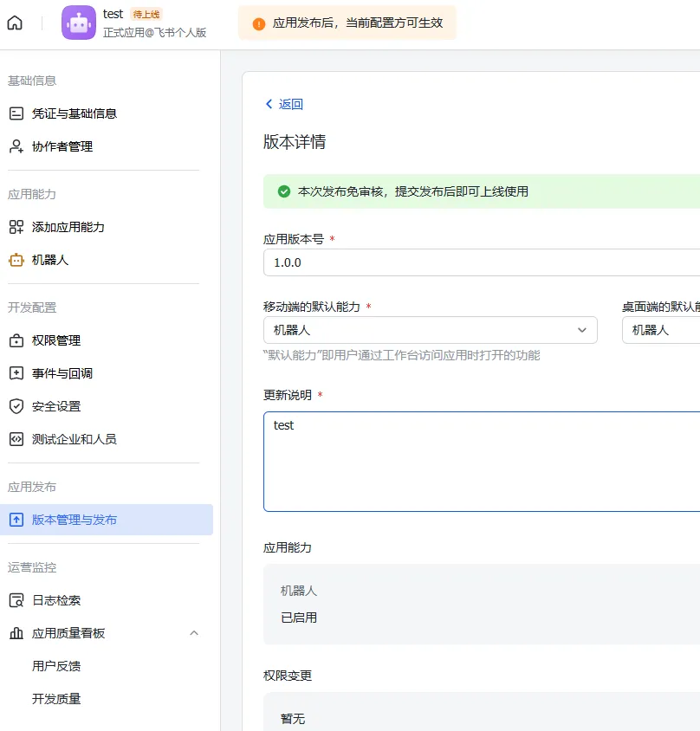Click the 事件与回调 sidebar icon
This screenshot has height=731, width=700.
[17, 372]
